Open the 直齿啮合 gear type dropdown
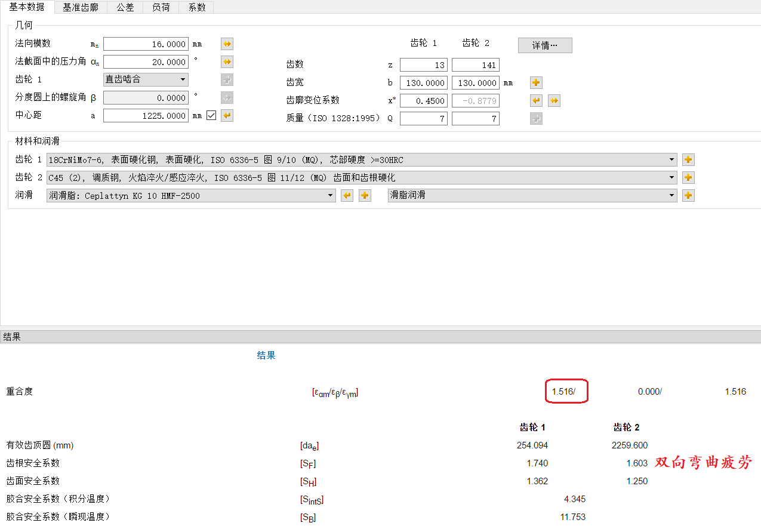The height and width of the screenshot is (532, 761). pos(146,79)
